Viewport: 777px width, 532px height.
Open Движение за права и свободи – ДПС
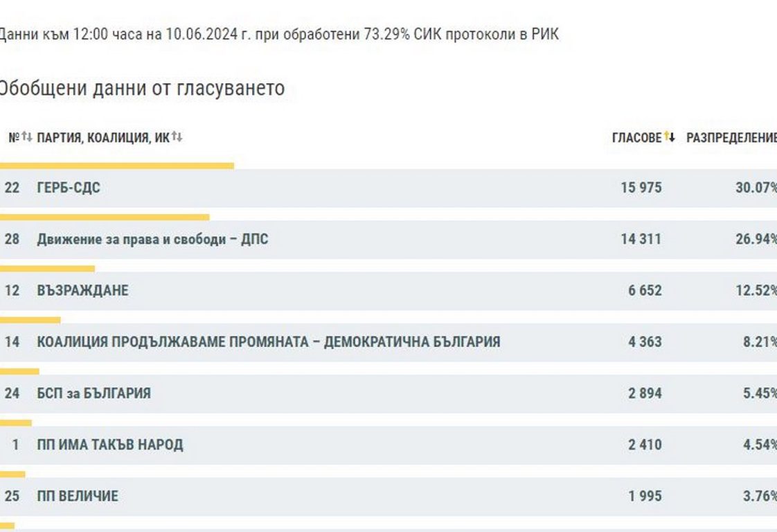click(x=152, y=240)
